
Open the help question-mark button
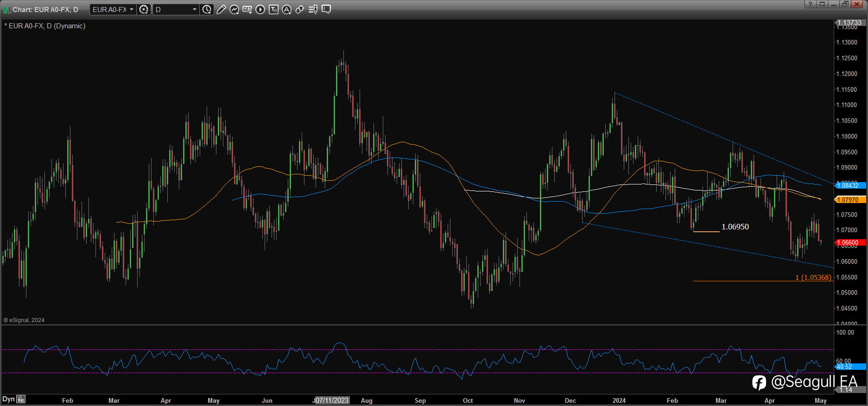tap(810, 4)
